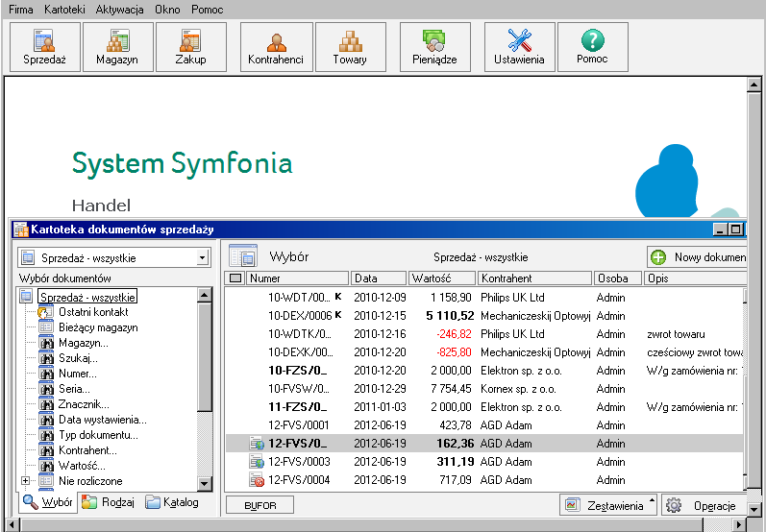This screenshot has width=766, height=532.
Task: Select row 12-FVS/0001 in the list
Action: 483,425
